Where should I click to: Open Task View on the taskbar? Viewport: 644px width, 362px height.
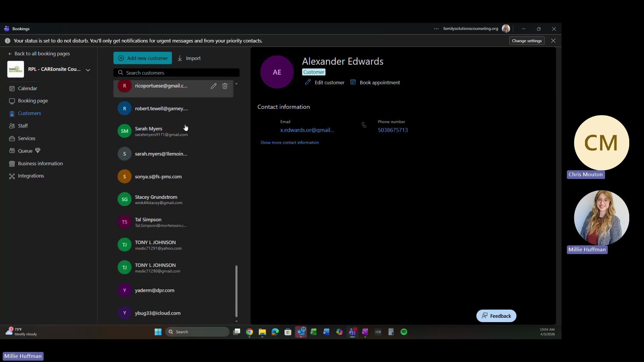click(237, 332)
